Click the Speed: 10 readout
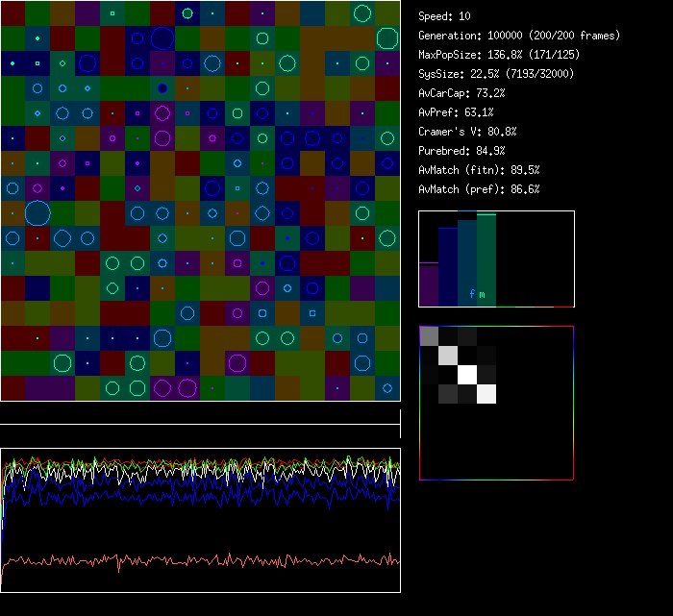The height and width of the screenshot is (616, 673). tap(445, 16)
